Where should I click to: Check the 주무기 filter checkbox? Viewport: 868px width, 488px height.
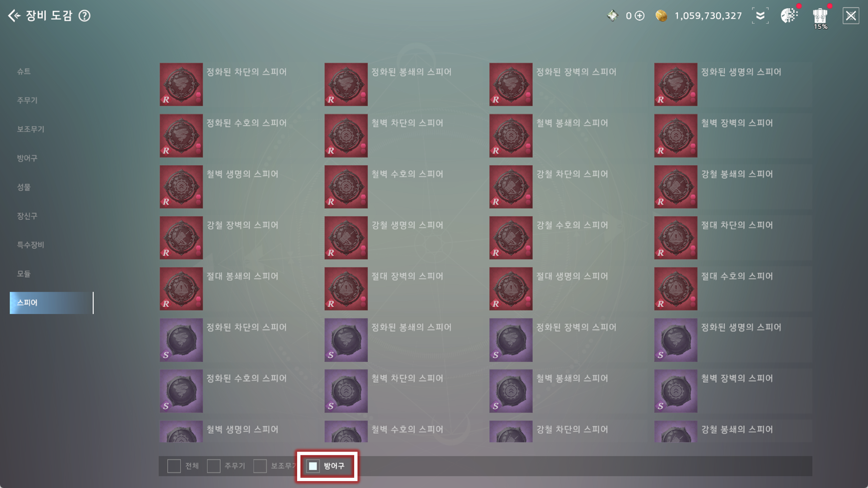214,466
